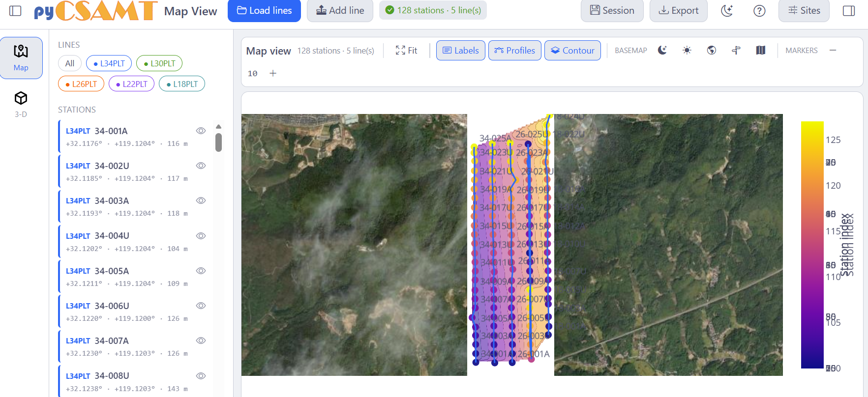The image size is (868, 397).
Task: Click the Add line button
Action: pos(340,11)
